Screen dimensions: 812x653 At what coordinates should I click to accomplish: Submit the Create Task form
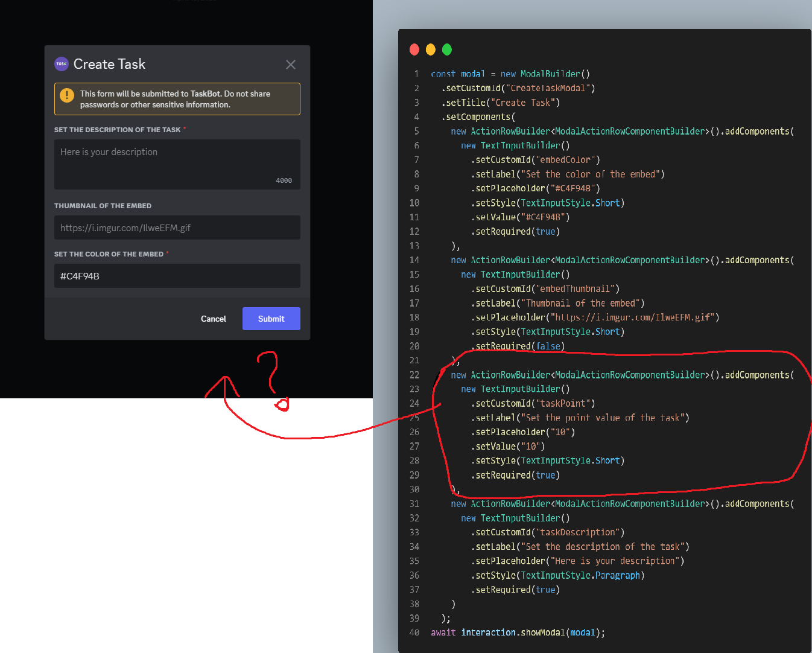tap(271, 319)
